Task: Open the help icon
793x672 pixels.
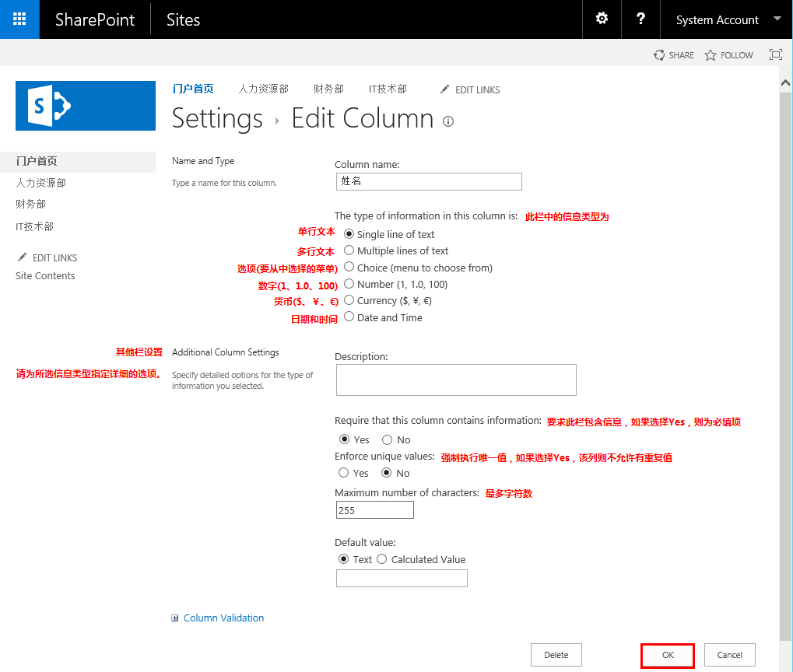Action: tap(640, 19)
